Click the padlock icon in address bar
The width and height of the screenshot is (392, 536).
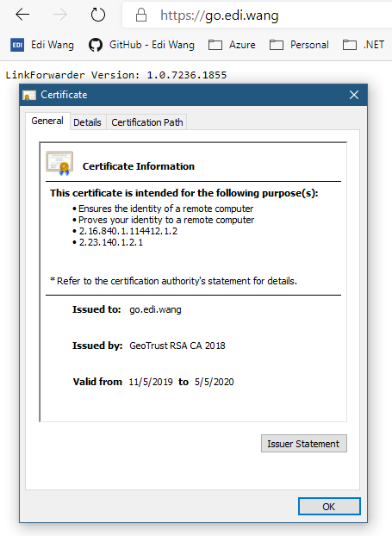(141, 15)
